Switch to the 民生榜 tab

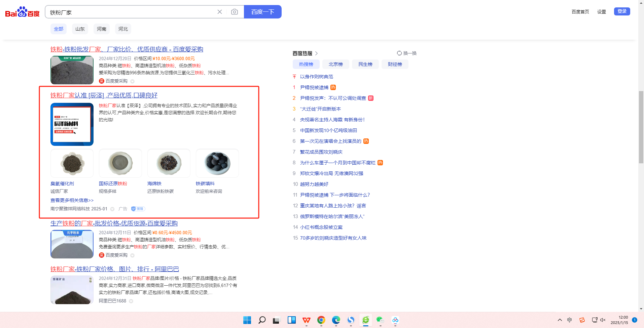click(365, 64)
